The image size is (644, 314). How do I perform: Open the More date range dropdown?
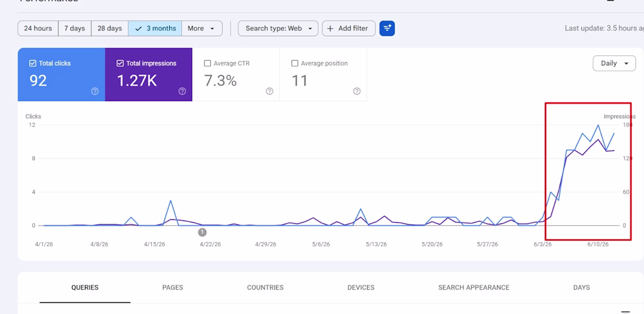(x=201, y=28)
